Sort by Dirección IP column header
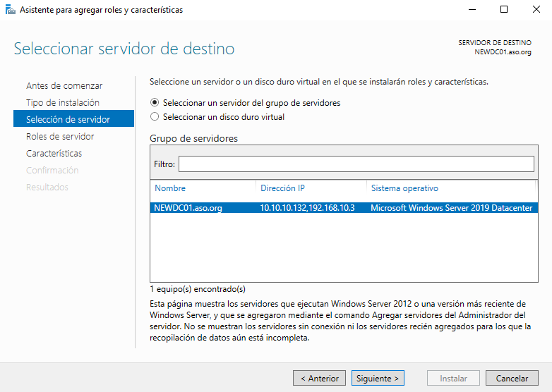 311,188
